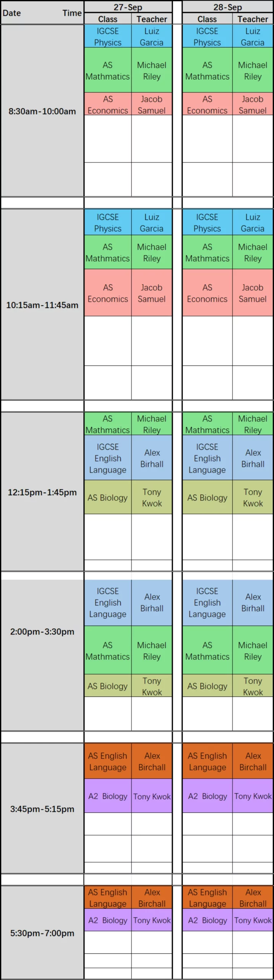274x980 pixels.
Task: Click the Date Time header cell
Action: pyautogui.click(x=42, y=13)
